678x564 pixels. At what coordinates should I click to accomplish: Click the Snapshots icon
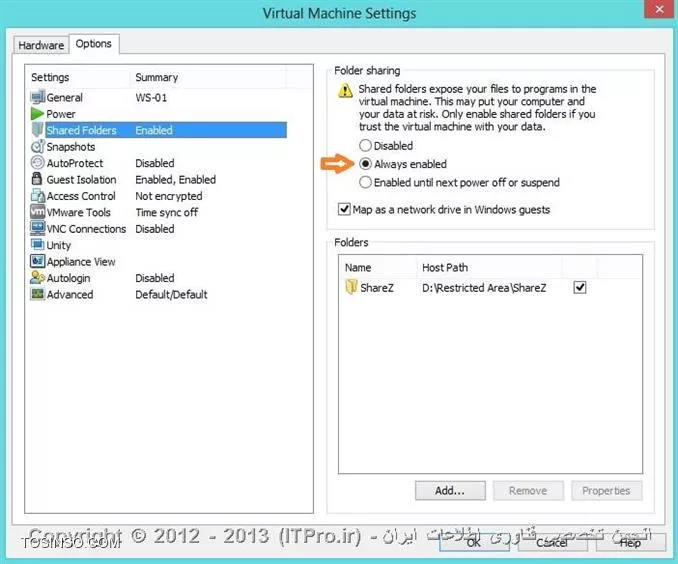pos(38,146)
